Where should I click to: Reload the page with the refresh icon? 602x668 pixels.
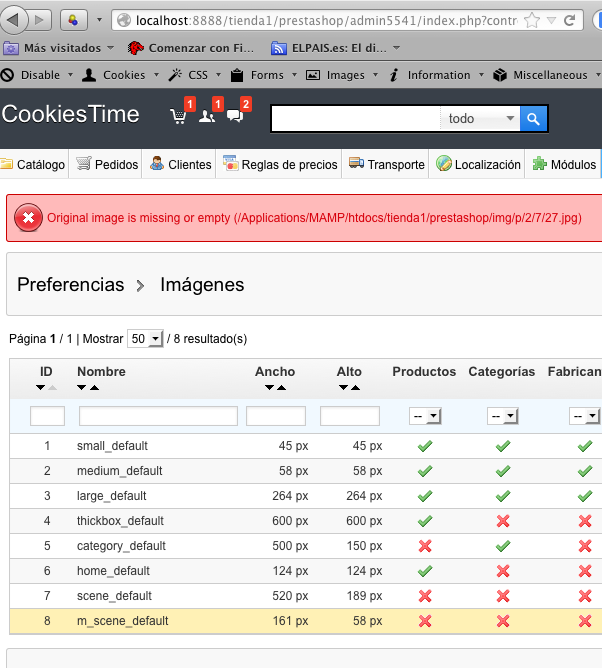click(570, 20)
